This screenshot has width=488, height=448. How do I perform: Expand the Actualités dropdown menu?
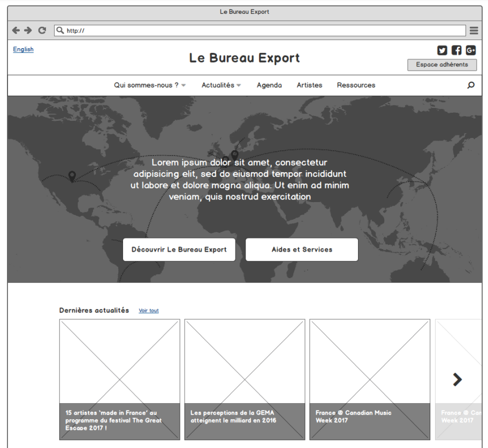221,85
